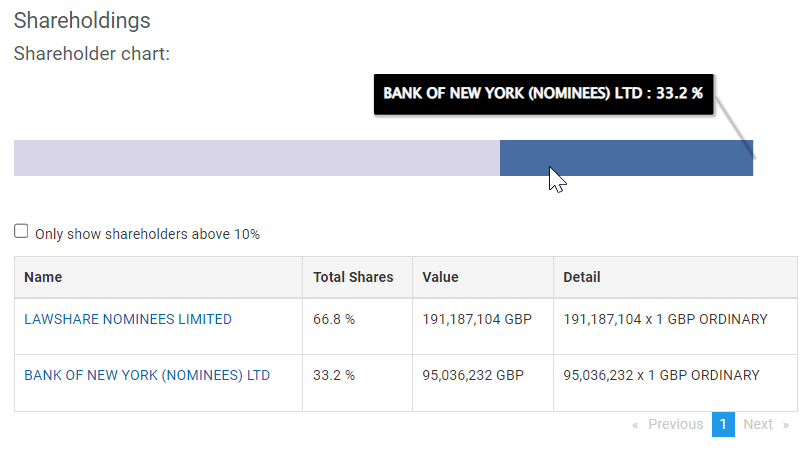Select the 191,187,104 GBP value cell

[x=483, y=326]
